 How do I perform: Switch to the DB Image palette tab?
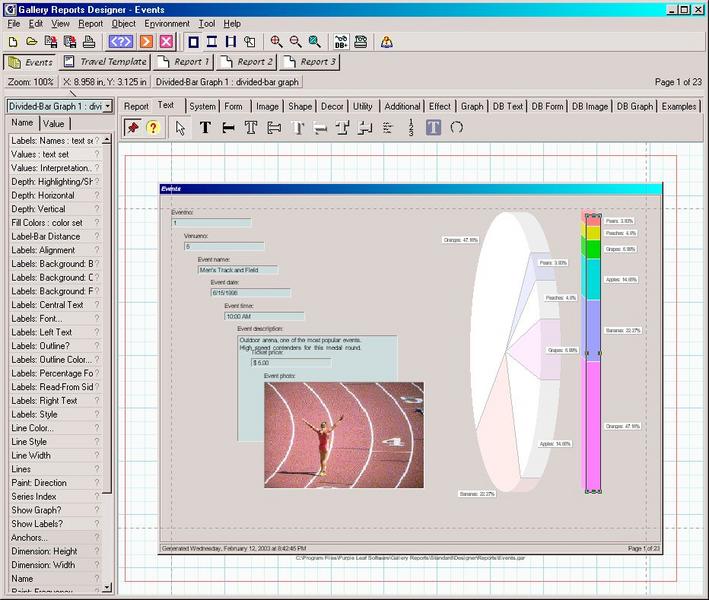(x=590, y=106)
